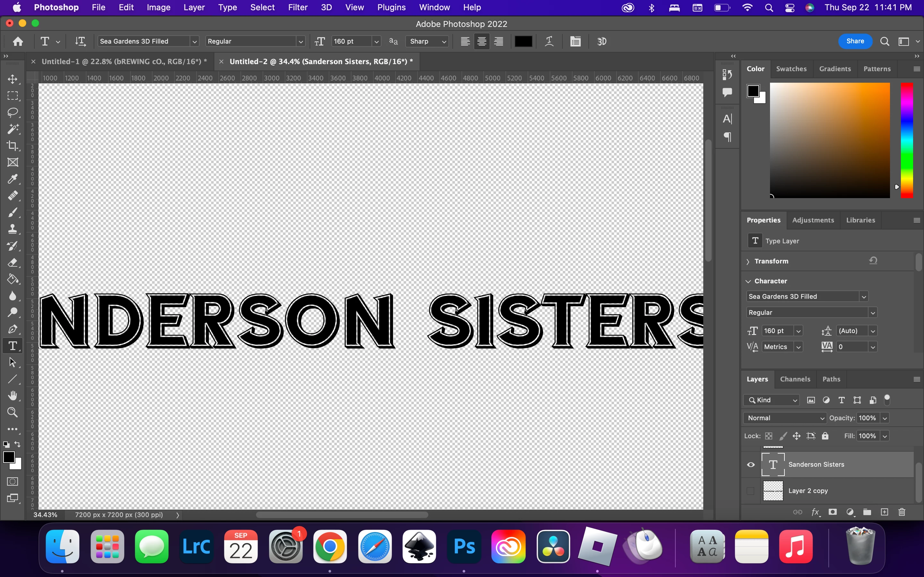Open the Normal blend mode dropdown

click(785, 418)
